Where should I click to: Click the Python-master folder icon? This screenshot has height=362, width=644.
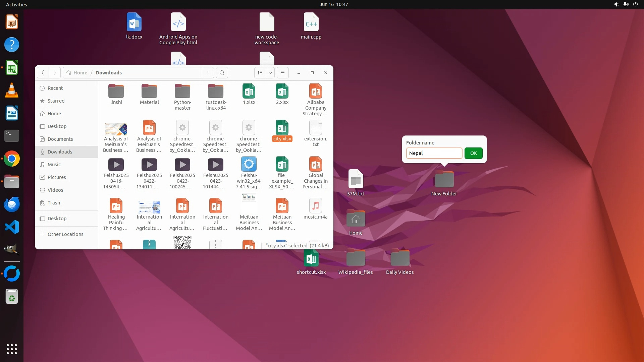point(182,91)
